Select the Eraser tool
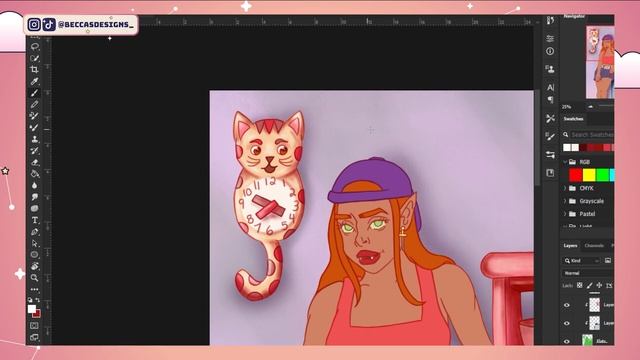Image resolution: width=640 pixels, height=360 pixels. [x=35, y=162]
